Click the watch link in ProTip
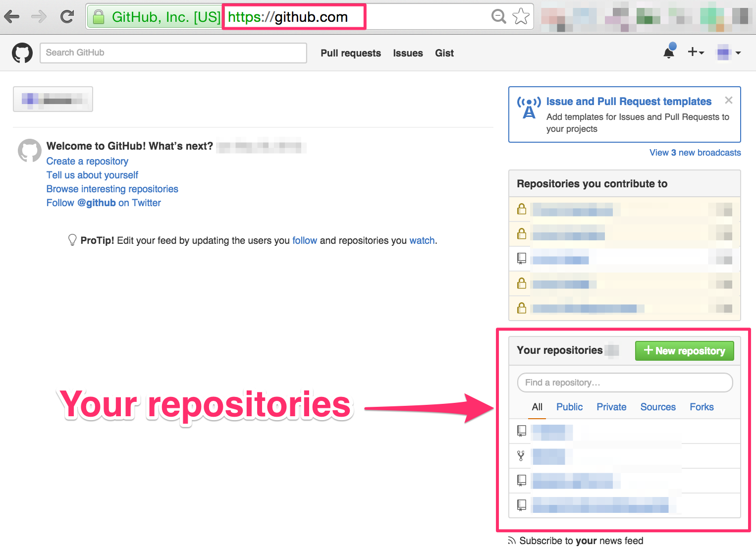This screenshot has height=553, width=756. pyautogui.click(x=422, y=240)
